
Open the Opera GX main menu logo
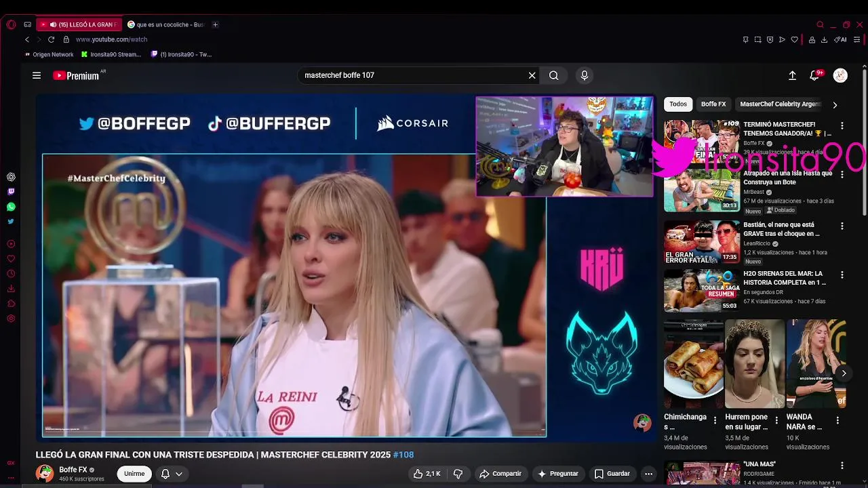click(11, 24)
